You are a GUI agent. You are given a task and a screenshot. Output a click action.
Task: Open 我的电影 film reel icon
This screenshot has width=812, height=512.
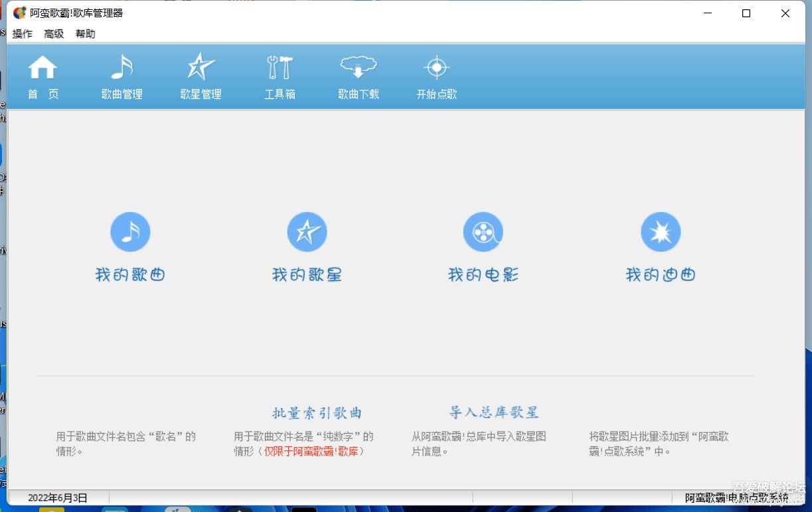click(483, 232)
